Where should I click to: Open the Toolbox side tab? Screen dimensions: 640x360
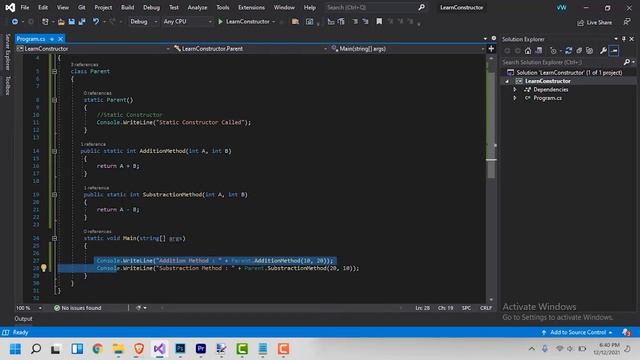(x=7, y=86)
